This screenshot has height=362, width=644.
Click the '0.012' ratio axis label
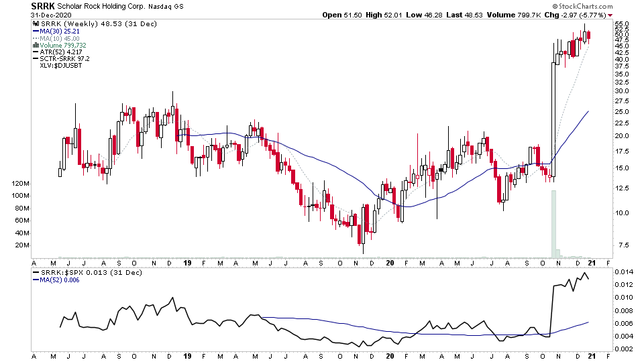click(624, 285)
